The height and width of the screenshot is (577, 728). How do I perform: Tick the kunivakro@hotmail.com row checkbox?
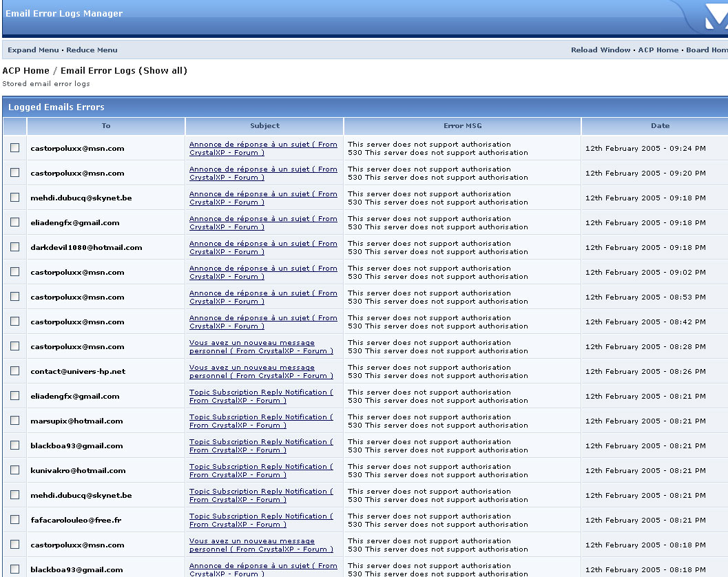tap(15, 470)
